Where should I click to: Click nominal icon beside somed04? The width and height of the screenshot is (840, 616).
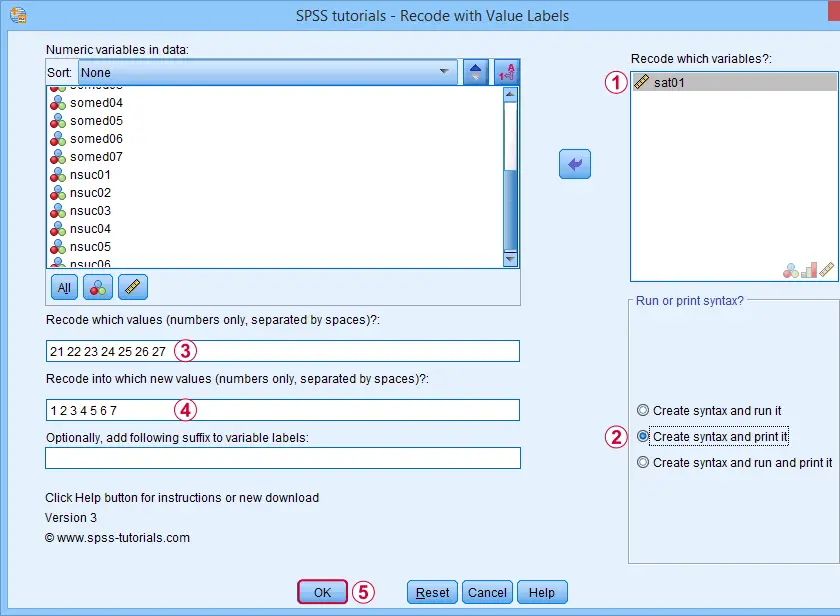[x=58, y=102]
